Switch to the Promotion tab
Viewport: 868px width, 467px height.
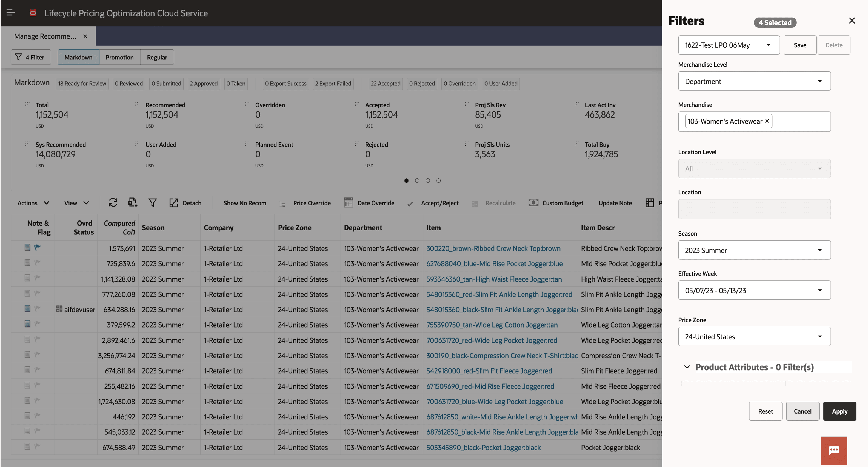point(120,57)
